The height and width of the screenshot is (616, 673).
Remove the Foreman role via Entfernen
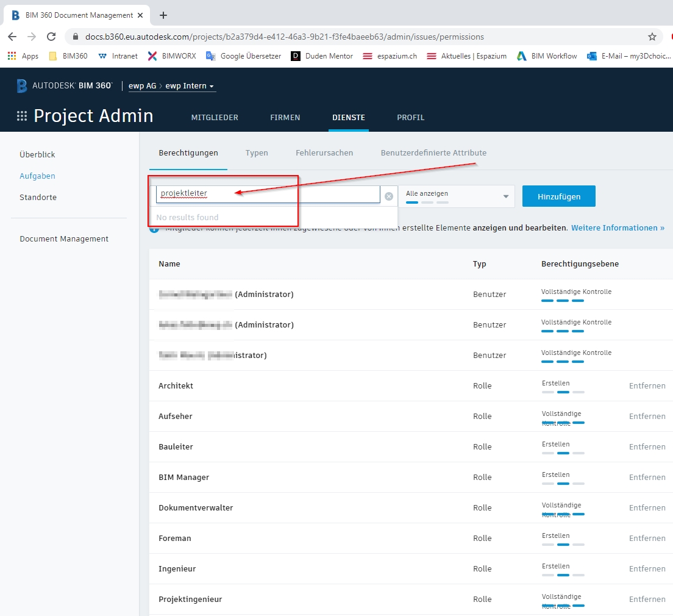(647, 539)
